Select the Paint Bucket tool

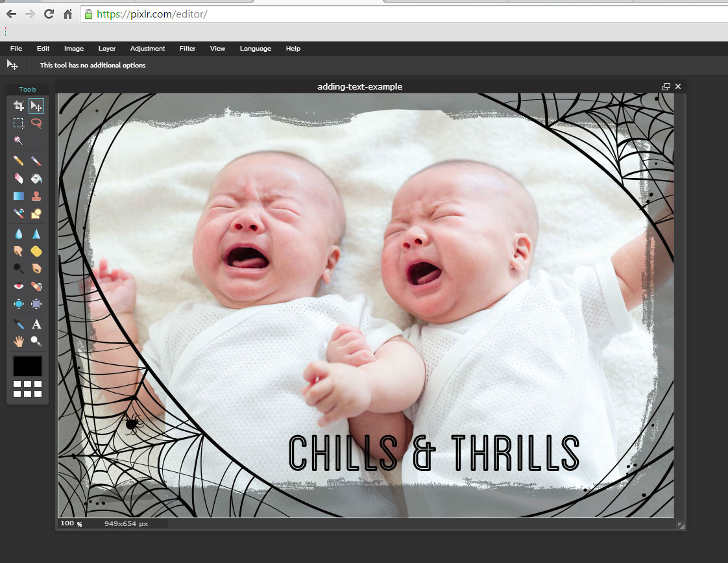36,178
